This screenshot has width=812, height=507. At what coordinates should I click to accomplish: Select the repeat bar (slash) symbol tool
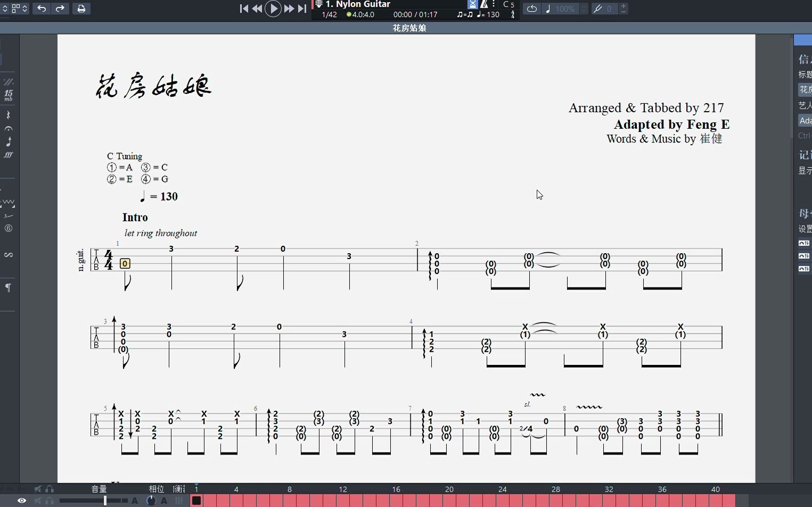coord(8,82)
